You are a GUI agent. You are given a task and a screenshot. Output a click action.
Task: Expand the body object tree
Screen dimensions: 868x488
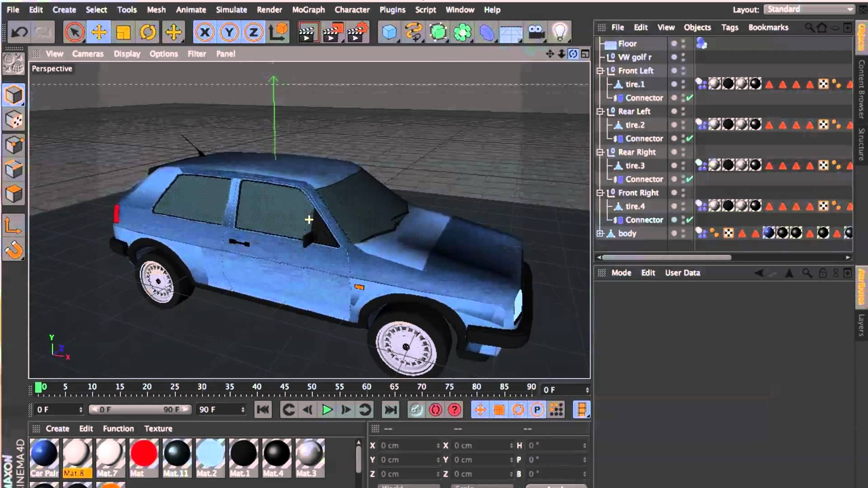click(600, 234)
